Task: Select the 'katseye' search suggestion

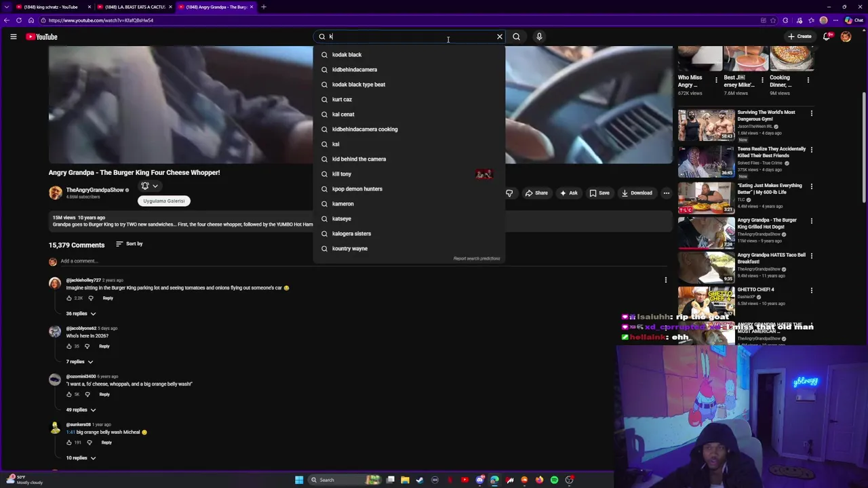Action: tap(409, 218)
